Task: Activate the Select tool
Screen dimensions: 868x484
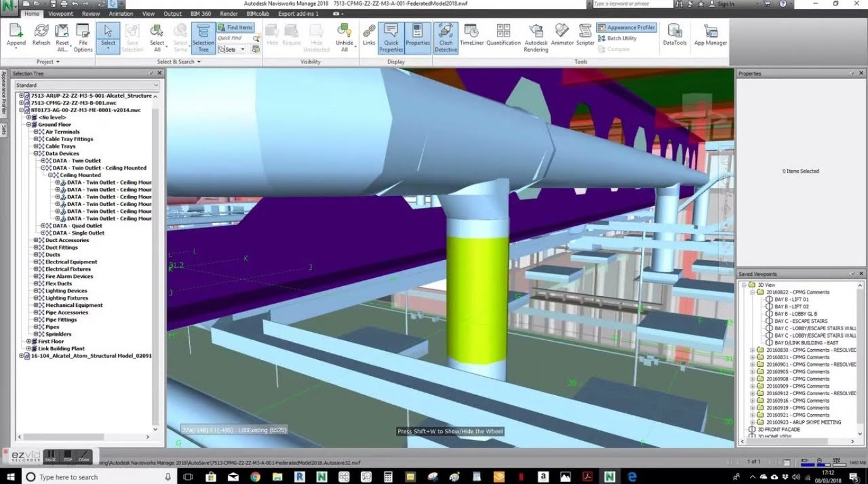Action: (x=108, y=37)
